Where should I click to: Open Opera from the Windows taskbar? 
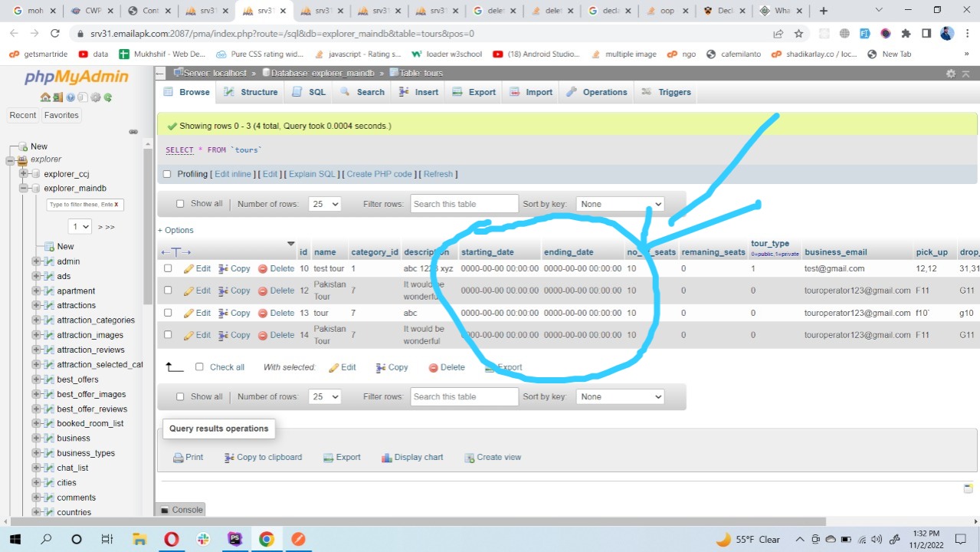pos(171,539)
